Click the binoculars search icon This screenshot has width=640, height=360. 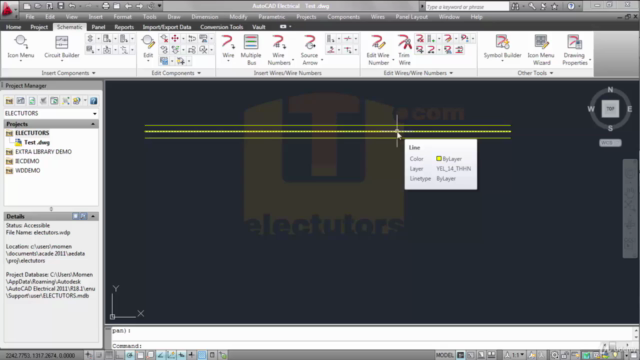pyautogui.click(x=516, y=6)
